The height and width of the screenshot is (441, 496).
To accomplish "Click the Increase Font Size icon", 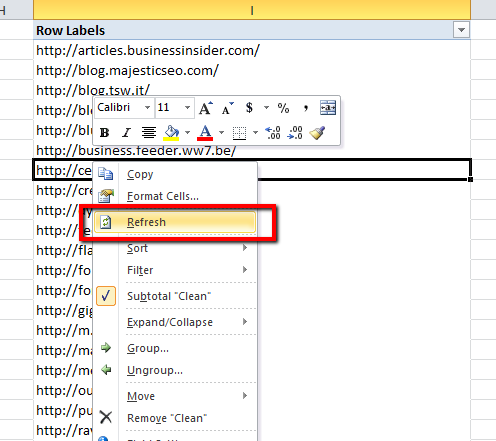I will (x=206, y=108).
